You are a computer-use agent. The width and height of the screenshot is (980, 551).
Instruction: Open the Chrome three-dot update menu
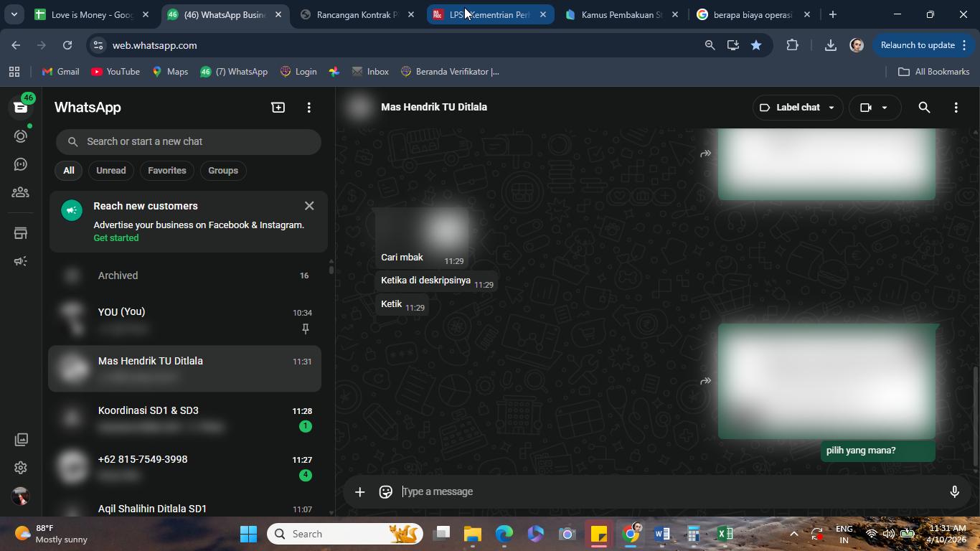coord(964,45)
